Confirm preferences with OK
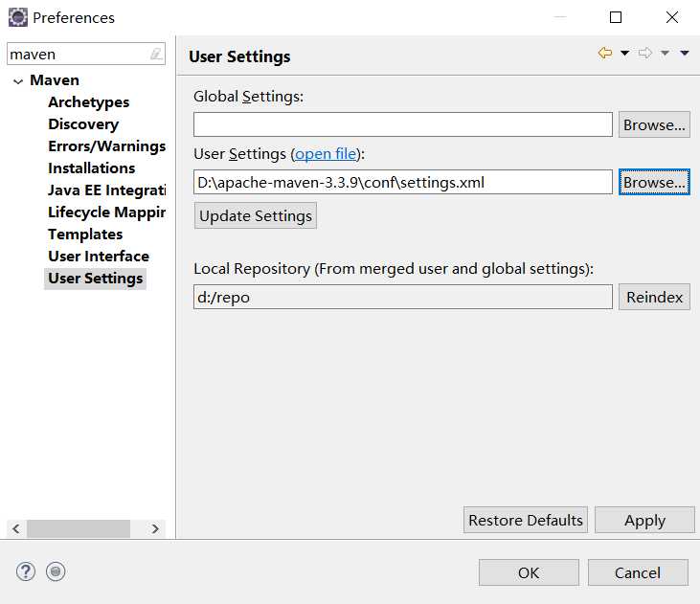700x604 pixels. click(529, 572)
